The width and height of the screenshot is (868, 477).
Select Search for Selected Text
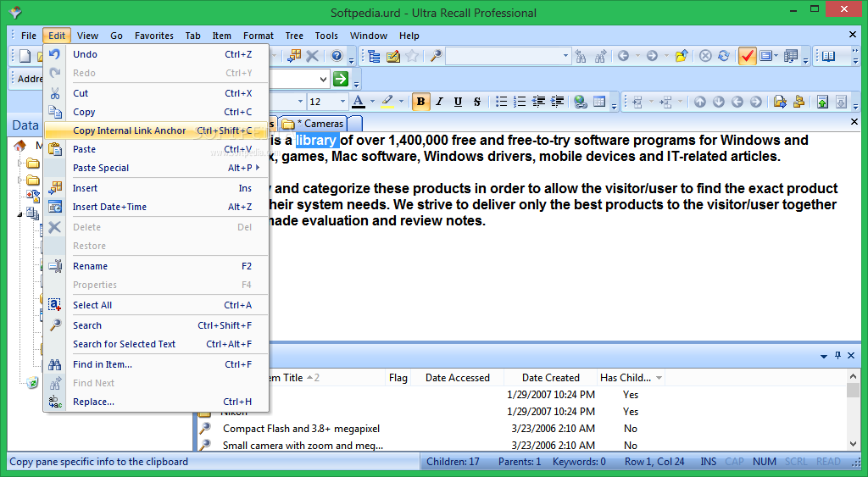156,344
